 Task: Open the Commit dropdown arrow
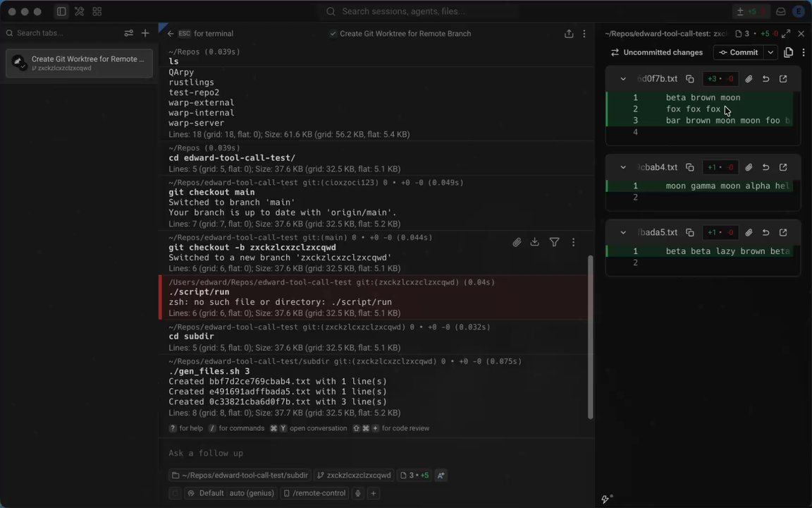point(770,52)
